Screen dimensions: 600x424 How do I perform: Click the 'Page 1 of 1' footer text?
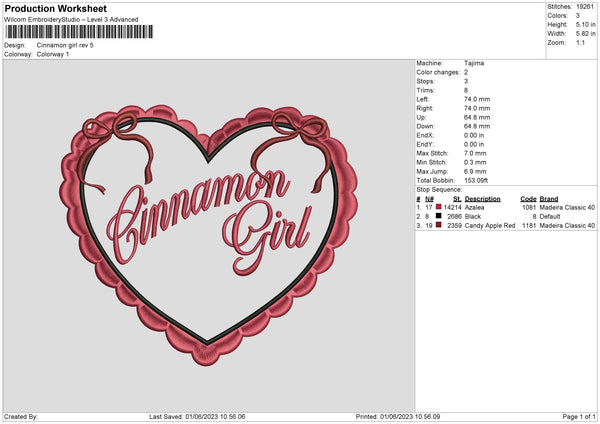tap(579, 417)
